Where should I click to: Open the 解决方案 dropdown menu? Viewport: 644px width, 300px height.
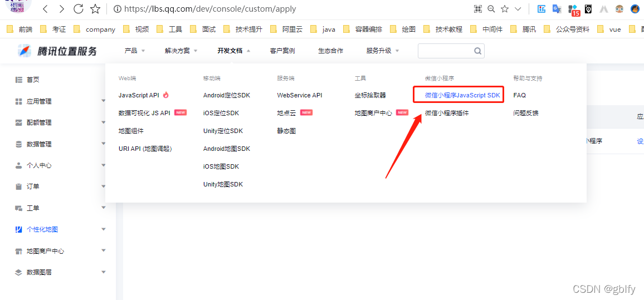181,51
